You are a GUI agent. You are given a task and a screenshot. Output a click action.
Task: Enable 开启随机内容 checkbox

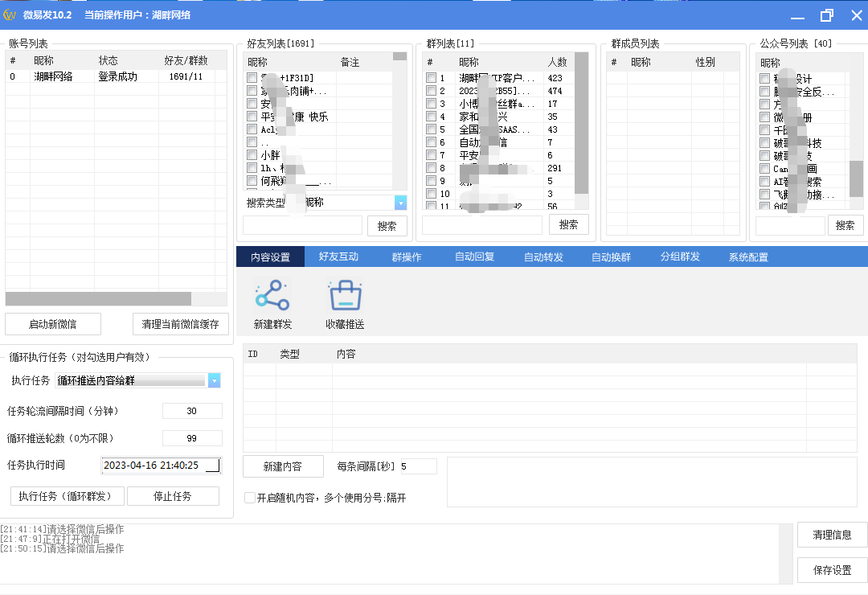pos(250,498)
